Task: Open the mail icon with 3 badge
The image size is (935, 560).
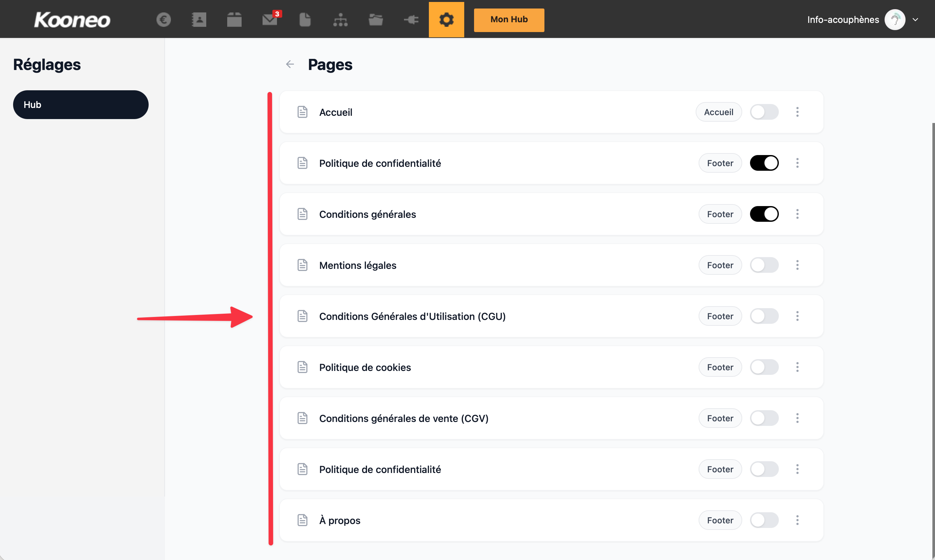Action: pyautogui.click(x=270, y=20)
